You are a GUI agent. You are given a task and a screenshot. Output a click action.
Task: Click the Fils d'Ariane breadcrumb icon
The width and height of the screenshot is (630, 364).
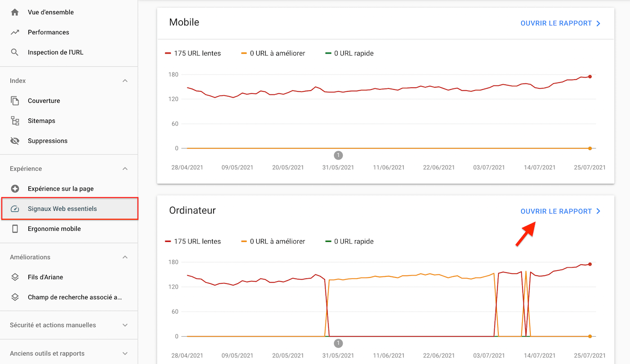pyautogui.click(x=14, y=277)
